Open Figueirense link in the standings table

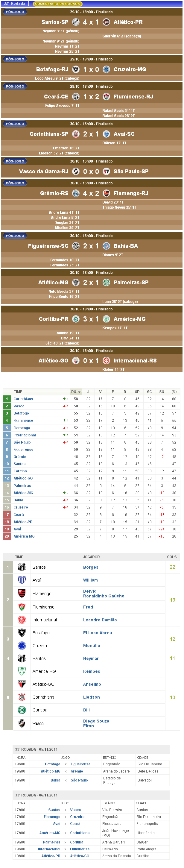coord(23,450)
